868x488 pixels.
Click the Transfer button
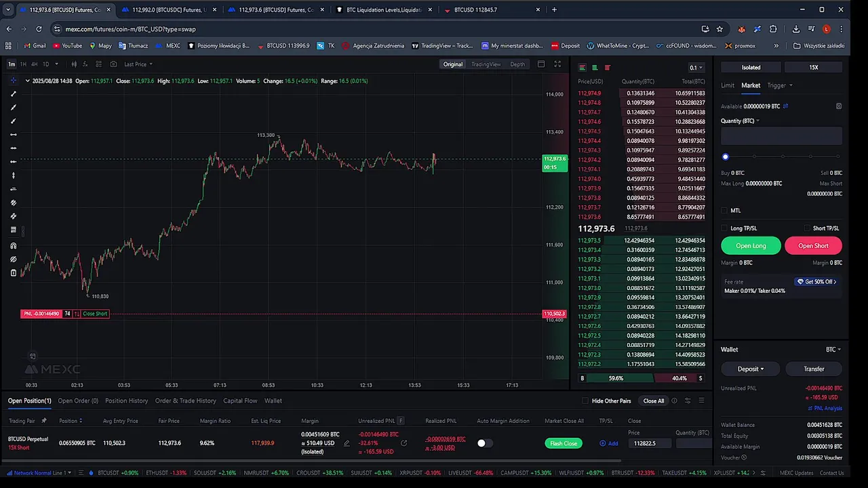[x=814, y=369]
